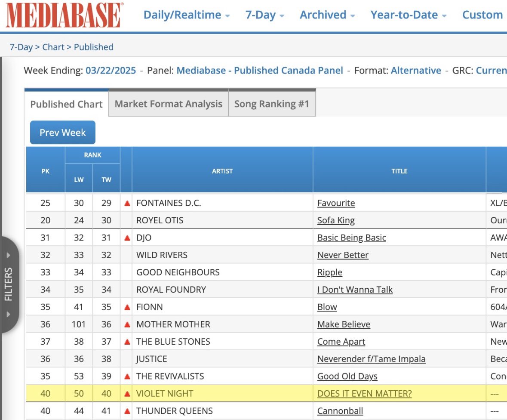507x420 pixels.
Task: Click the red up arrow for THE REVIVALISTS
Action: (x=127, y=376)
